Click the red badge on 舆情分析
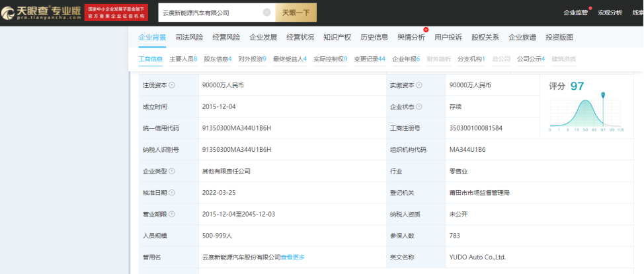Viewport: 644px width, 274px height. [x=426, y=30]
